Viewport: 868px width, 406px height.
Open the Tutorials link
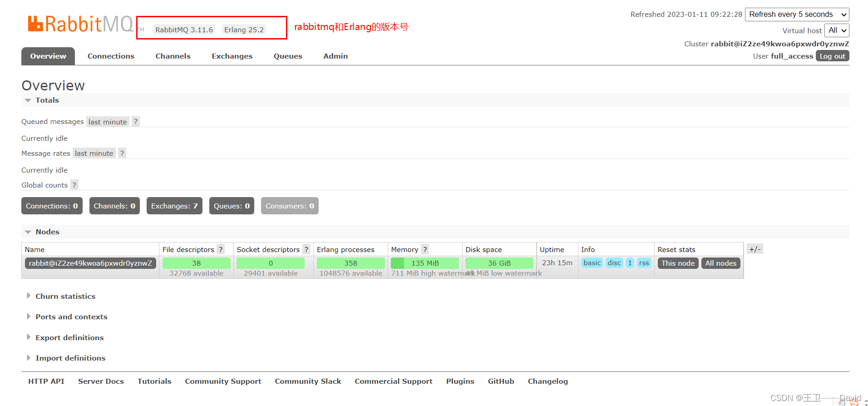click(x=154, y=381)
